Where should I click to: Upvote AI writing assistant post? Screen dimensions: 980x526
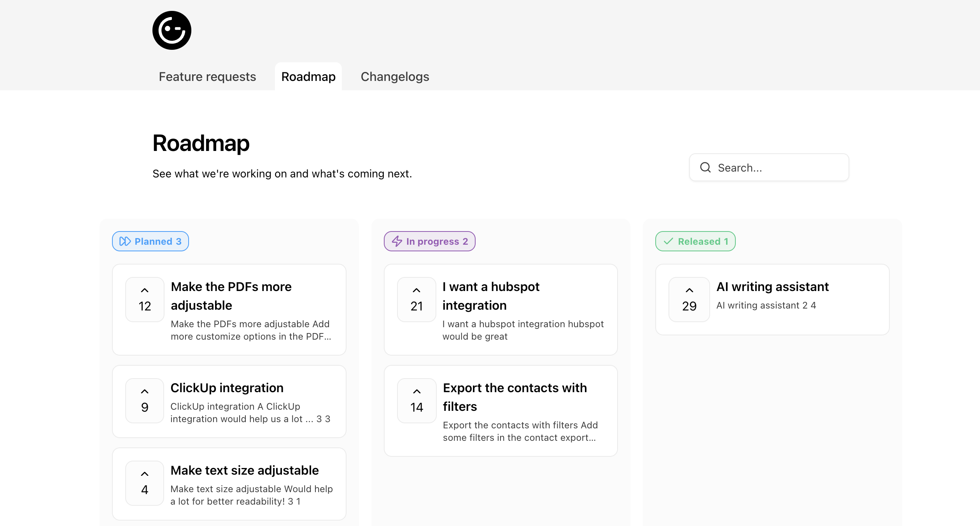coord(689,300)
